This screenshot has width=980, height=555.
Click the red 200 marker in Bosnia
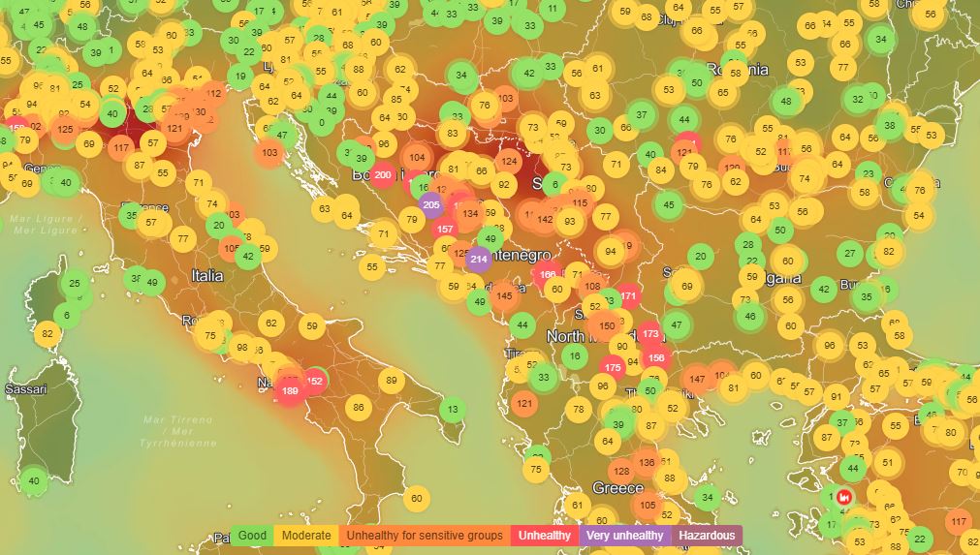click(383, 174)
